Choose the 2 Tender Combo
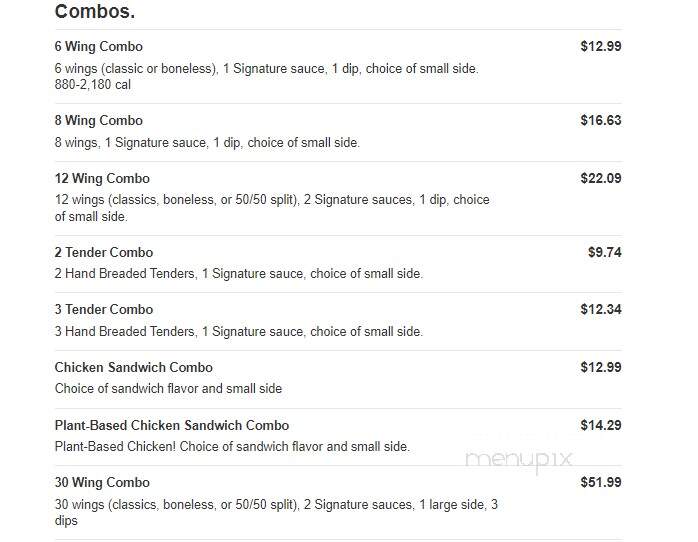The image size is (698, 542). (x=104, y=252)
